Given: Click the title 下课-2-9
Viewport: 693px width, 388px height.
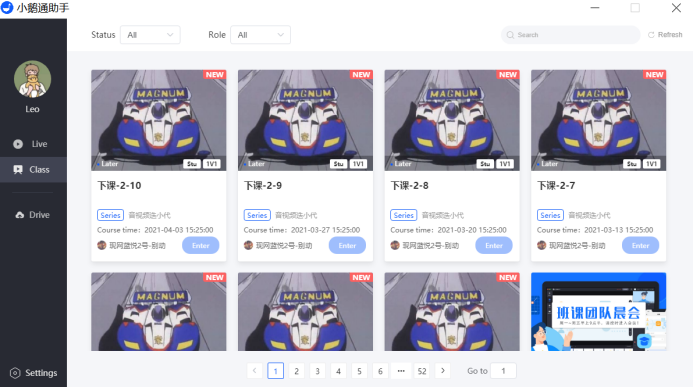Looking at the screenshot, I should pyautogui.click(x=263, y=186).
